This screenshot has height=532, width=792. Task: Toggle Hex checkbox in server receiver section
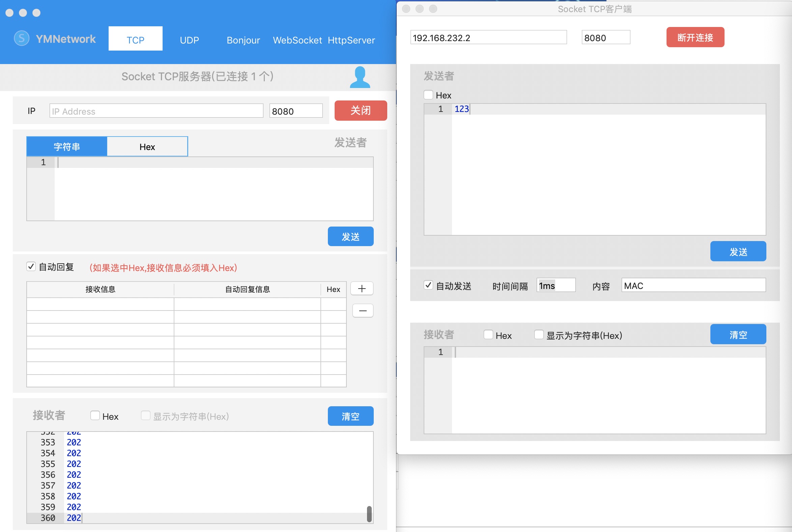(95, 416)
